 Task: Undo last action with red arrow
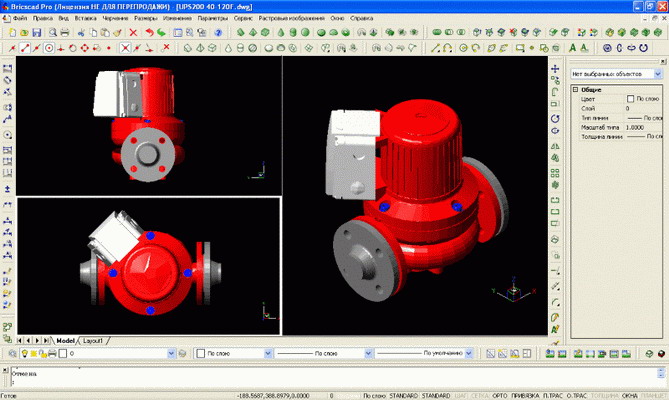tap(149, 32)
